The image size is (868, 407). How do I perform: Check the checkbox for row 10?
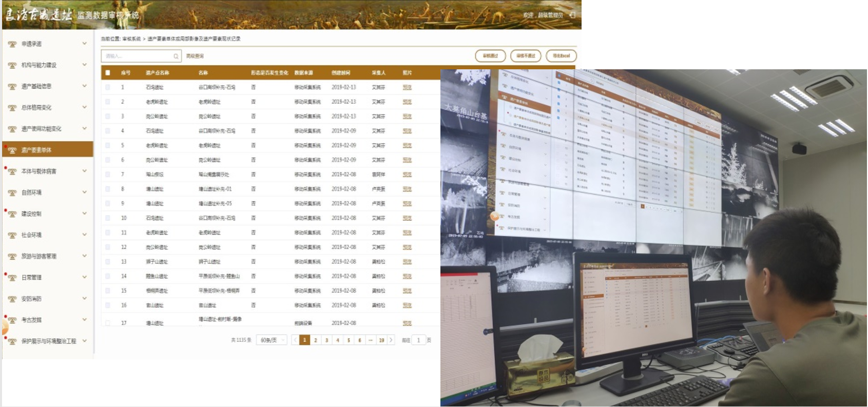tap(108, 218)
